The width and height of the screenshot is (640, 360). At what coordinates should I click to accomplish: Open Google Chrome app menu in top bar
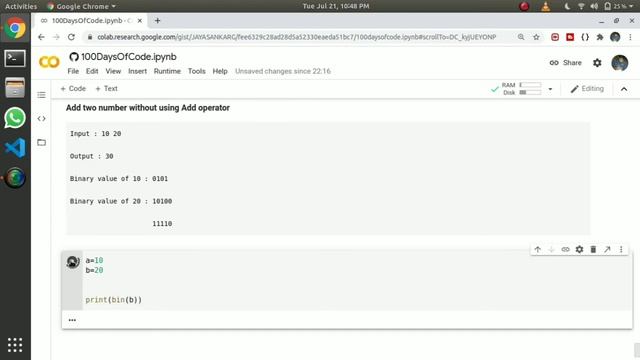(81, 6)
